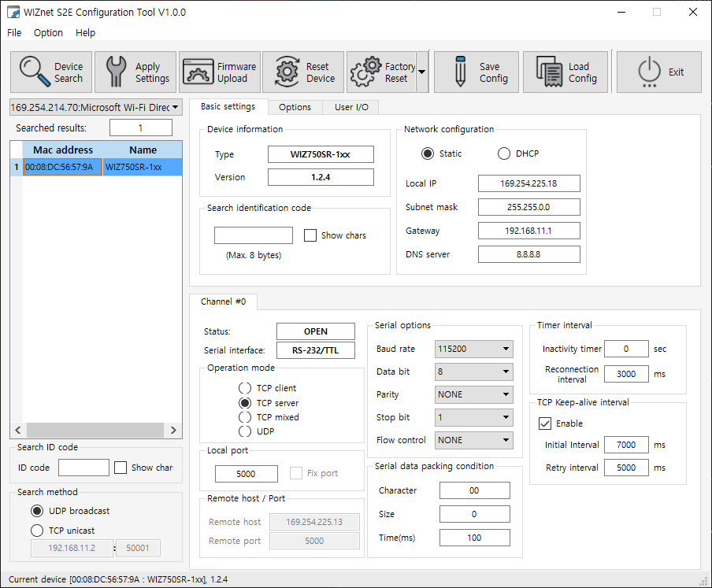Switch operation mode to TCP client
This screenshot has width=712, height=588.
(244, 388)
